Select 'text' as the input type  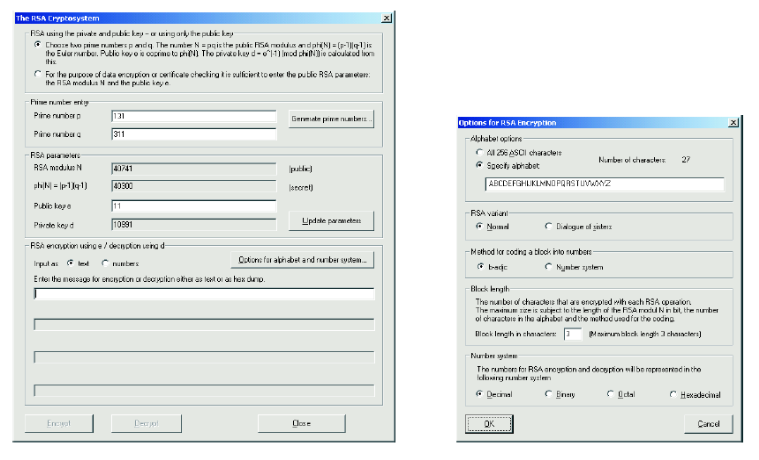[x=70, y=262]
